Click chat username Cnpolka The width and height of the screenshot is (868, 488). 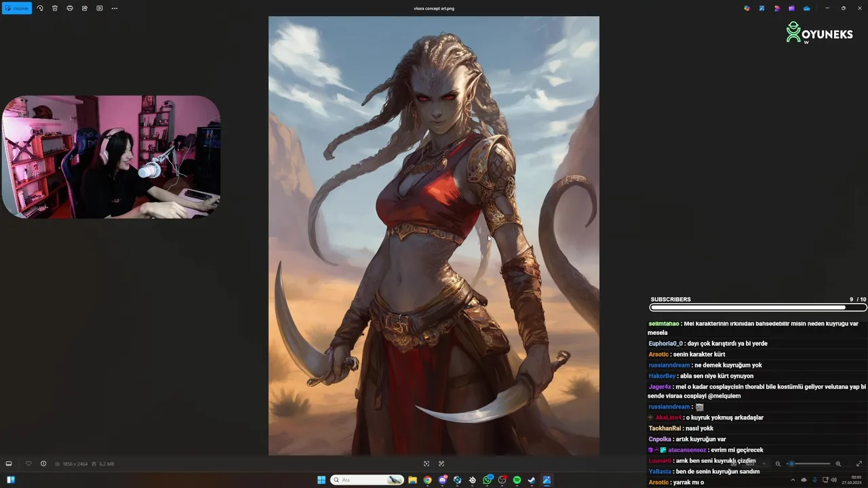coord(660,439)
